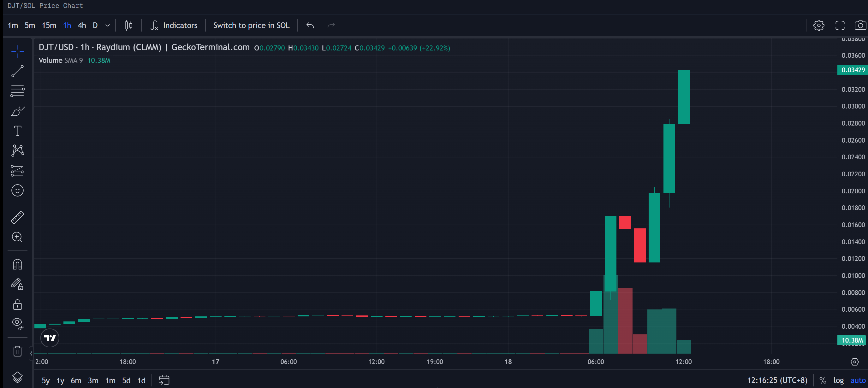Select the brush drawing tool
868x388 pixels.
18,111
